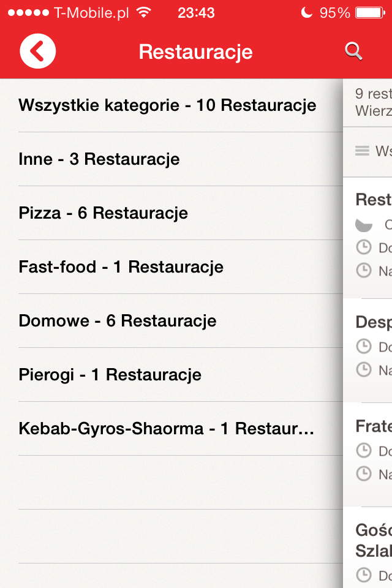Screen dimensions: 392x588
Task: Choose the Inne - 3 Restauracje category
Action: 99,159
